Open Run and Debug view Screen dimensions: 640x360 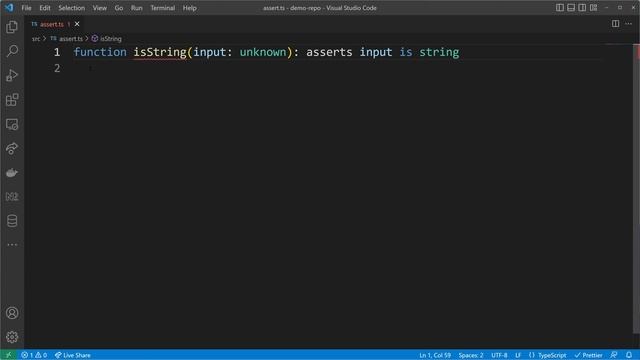tap(12, 76)
